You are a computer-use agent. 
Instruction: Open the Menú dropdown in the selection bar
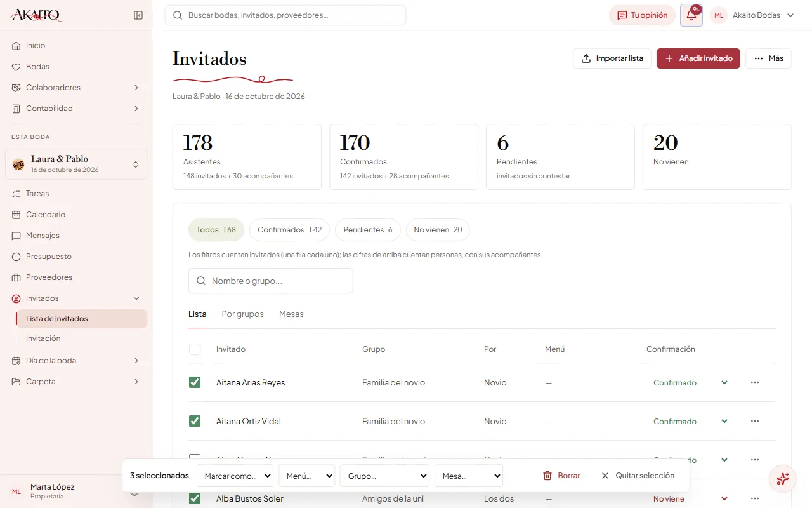[307, 476]
